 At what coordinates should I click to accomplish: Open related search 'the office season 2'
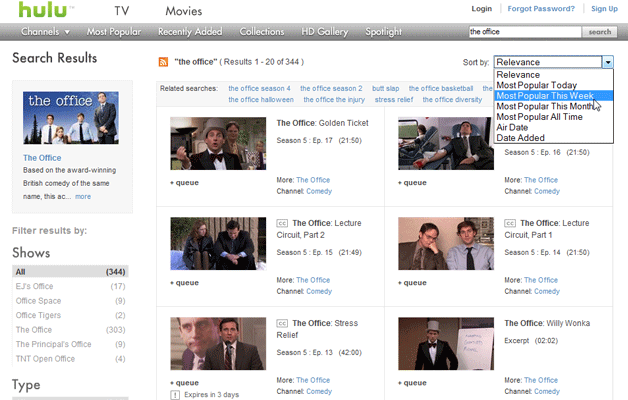click(331, 88)
